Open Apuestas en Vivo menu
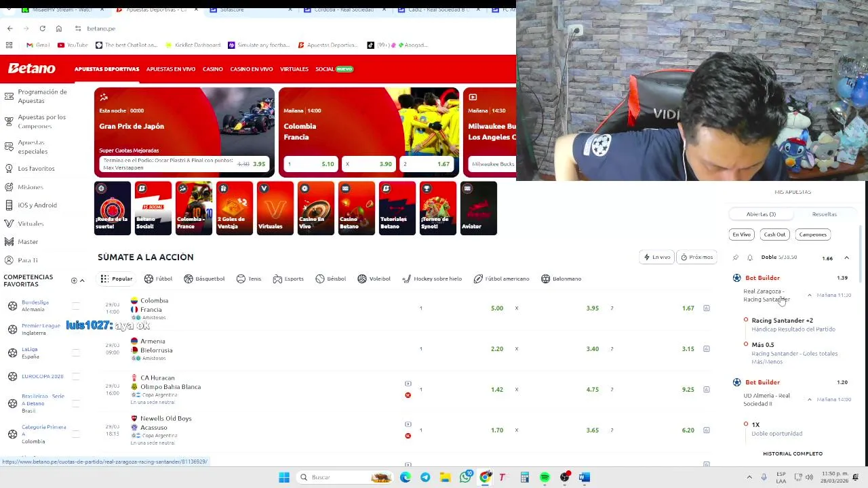868x488 pixels. pos(171,69)
